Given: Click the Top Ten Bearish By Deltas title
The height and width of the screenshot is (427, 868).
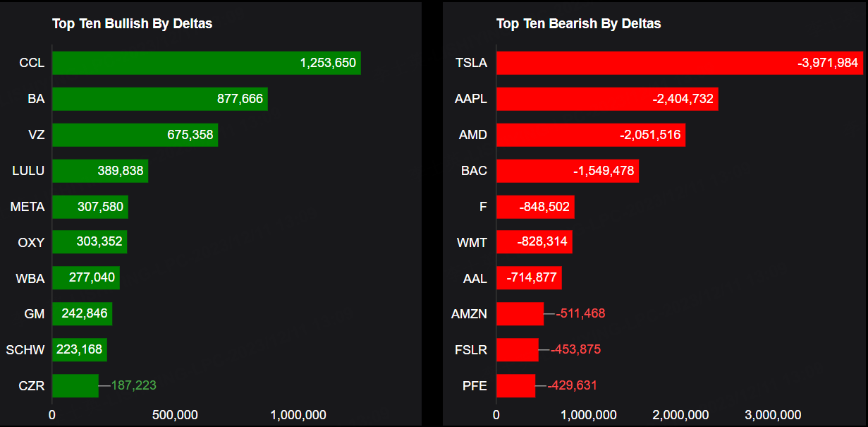Looking at the screenshot, I should tap(578, 24).
